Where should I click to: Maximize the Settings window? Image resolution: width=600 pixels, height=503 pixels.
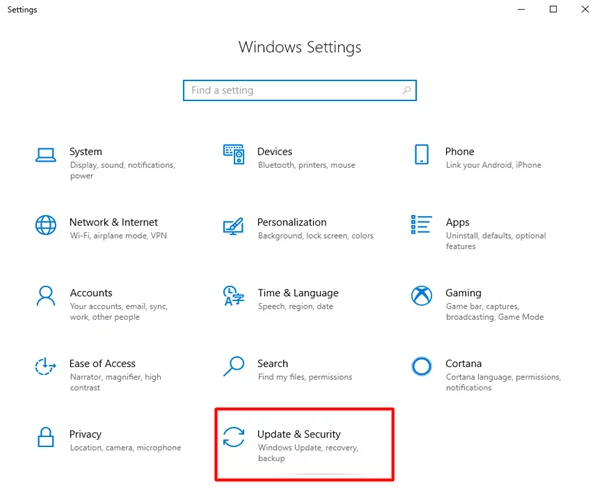click(x=553, y=10)
